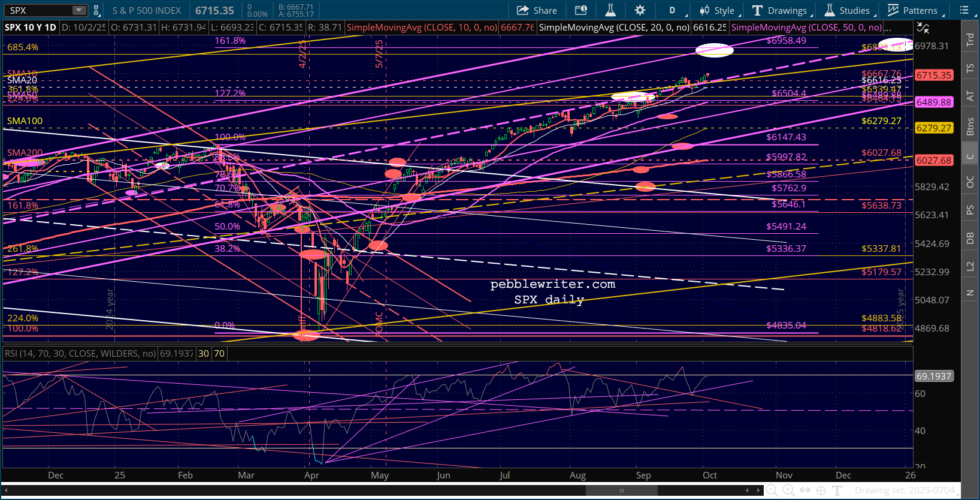Click the RSI overbought 70 value box
980x500 pixels.
pos(219,354)
